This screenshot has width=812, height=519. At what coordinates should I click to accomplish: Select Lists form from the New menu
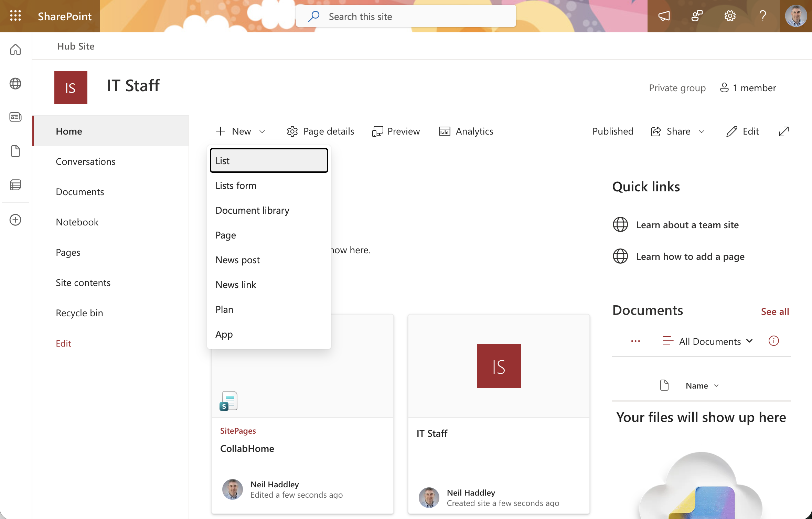[x=269, y=186]
